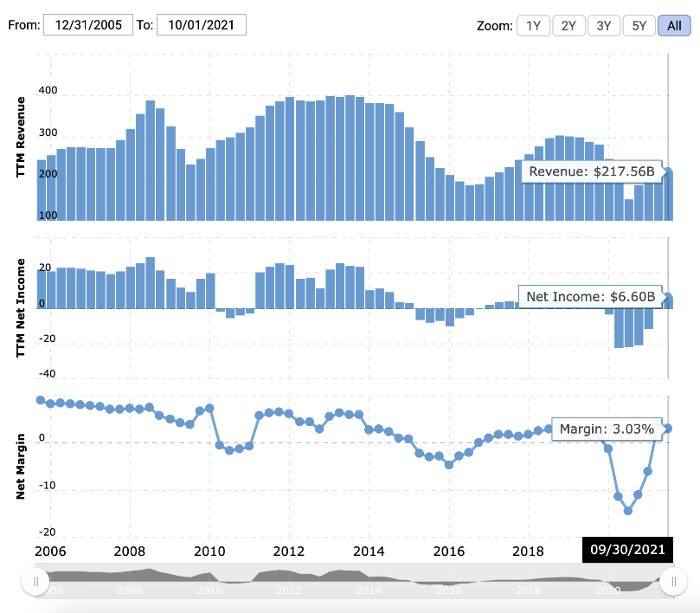
Task: Click the lowest net margin data point
Action: [x=628, y=510]
